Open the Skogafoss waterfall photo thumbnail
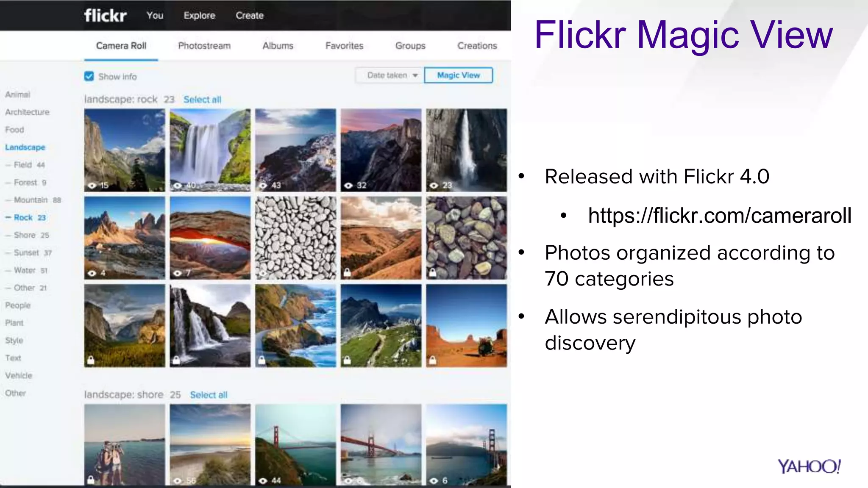 210,150
